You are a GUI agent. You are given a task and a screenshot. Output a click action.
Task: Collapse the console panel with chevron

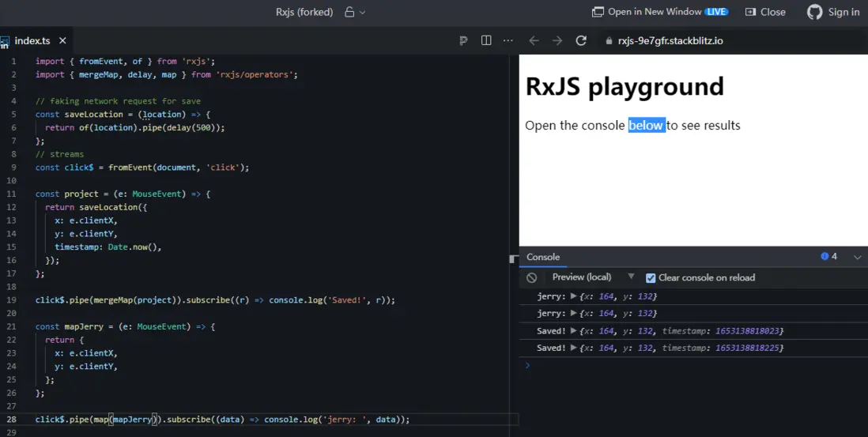click(x=857, y=257)
